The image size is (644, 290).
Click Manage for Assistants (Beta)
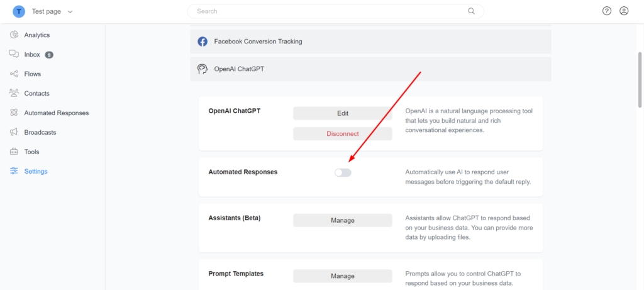(342, 220)
